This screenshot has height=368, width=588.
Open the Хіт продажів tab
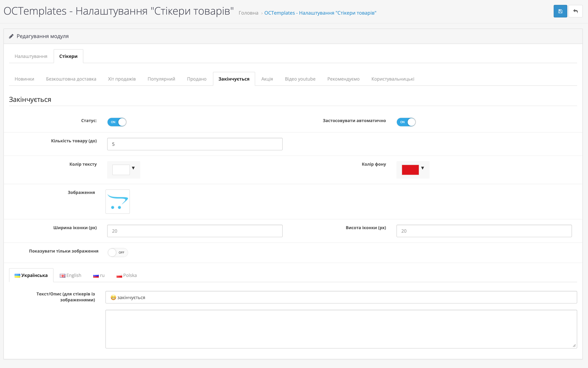pyautogui.click(x=122, y=79)
